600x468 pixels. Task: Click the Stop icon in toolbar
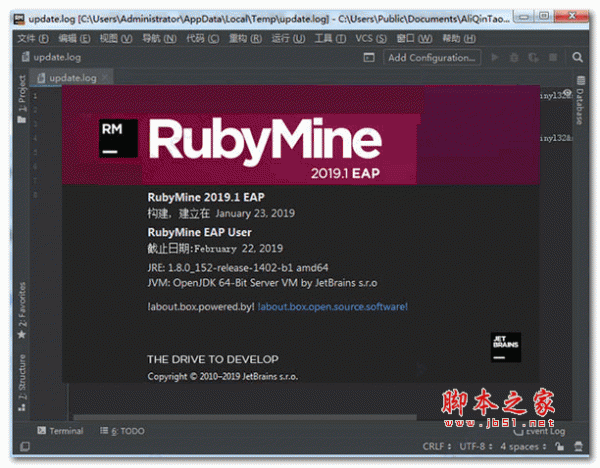click(553, 57)
